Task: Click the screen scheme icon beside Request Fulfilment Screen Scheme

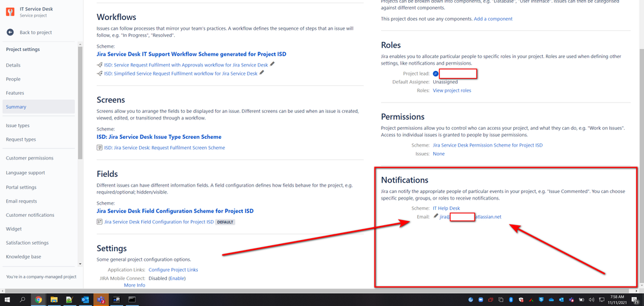Action: point(99,148)
